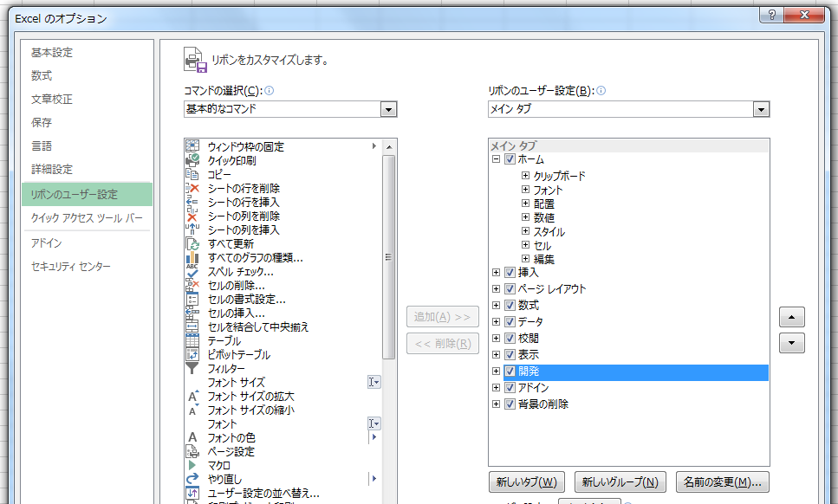Open the リボンのユーザー設定 メイン タブ dropdown
This screenshot has height=504, width=838.
click(761, 109)
